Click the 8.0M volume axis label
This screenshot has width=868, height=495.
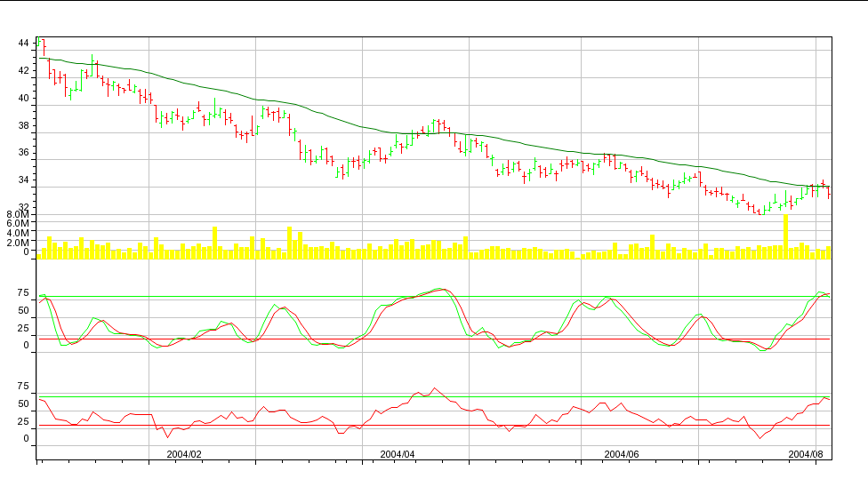click(x=18, y=215)
